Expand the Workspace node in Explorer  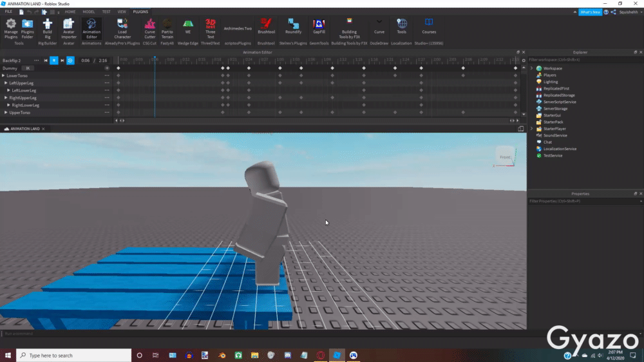532,68
